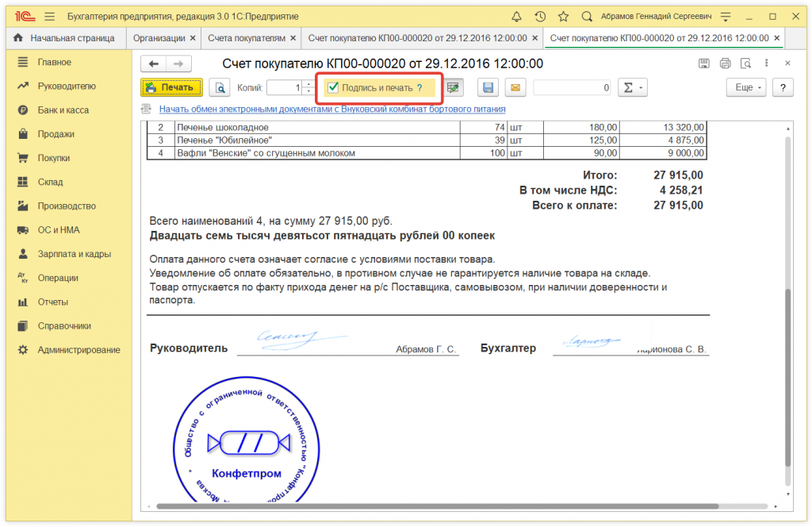Viewport: 812px width, 527px height.
Task: Click the horizontal scrollbar under the document
Action: tap(436, 506)
